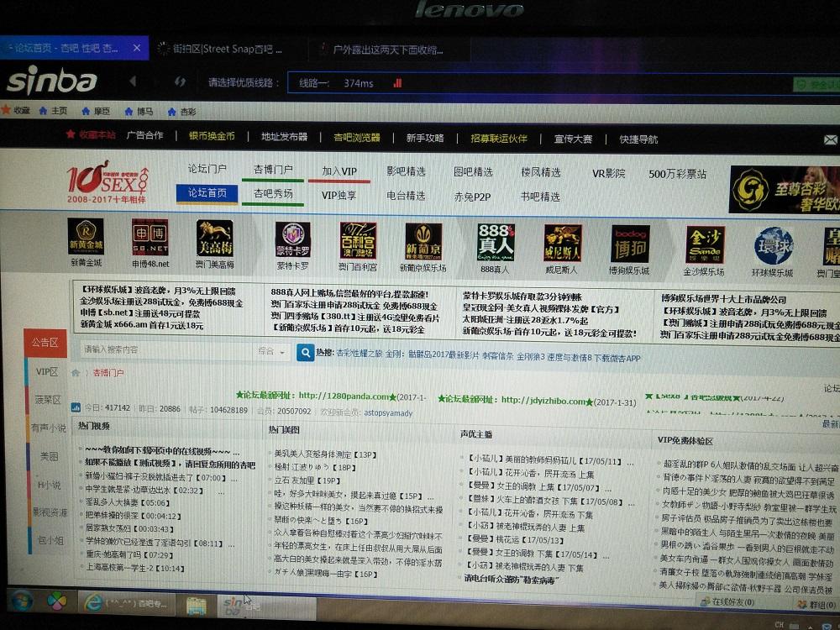This screenshot has height=630, width=840.
Task: Select the VIP区 sidebar tab
Action: pyautogui.click(x=46, y=372)
